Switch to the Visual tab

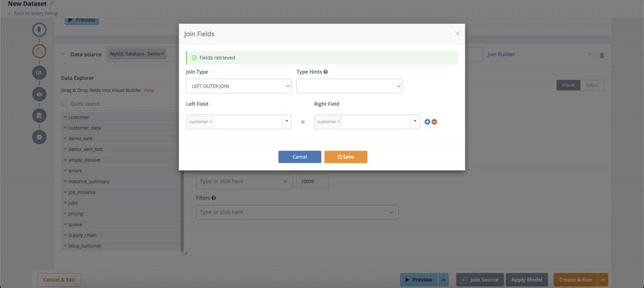pos(569,85)
